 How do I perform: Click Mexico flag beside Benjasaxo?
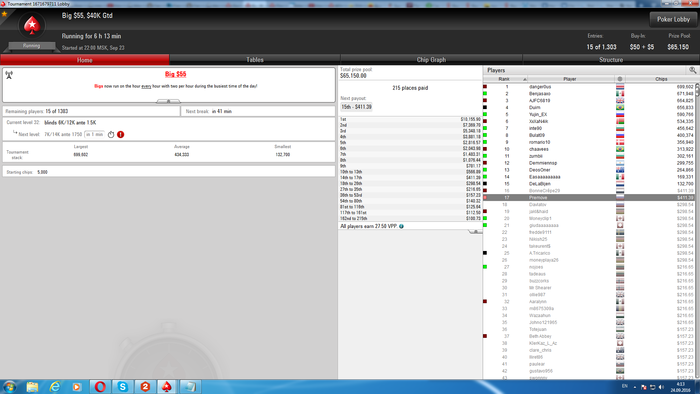620,94
